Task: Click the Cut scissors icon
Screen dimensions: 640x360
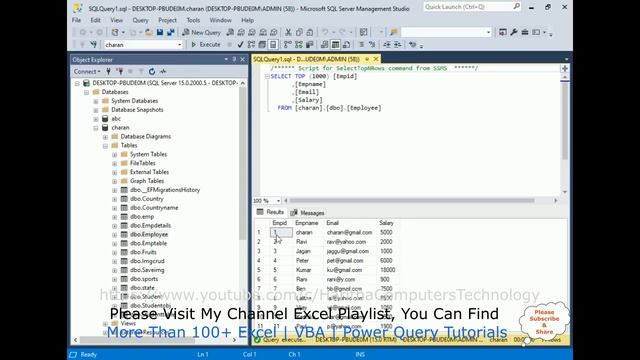Action: point(288,32)
